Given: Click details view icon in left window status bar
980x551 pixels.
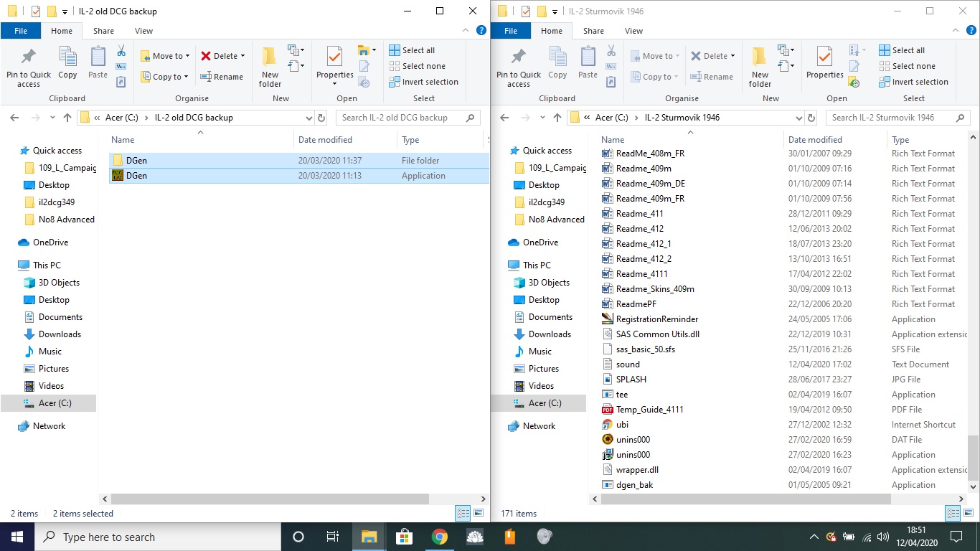Looking at the screenshot, I should point(463,513).
